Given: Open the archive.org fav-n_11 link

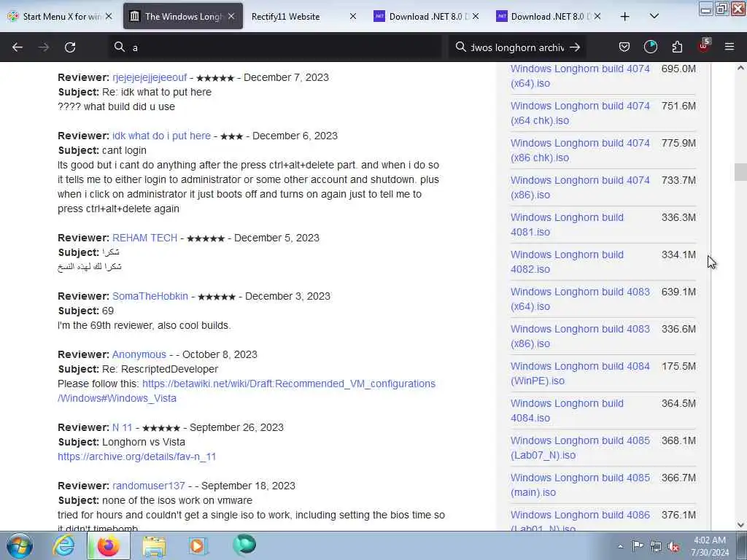Looking at the screenshot, I should [136, 456].
